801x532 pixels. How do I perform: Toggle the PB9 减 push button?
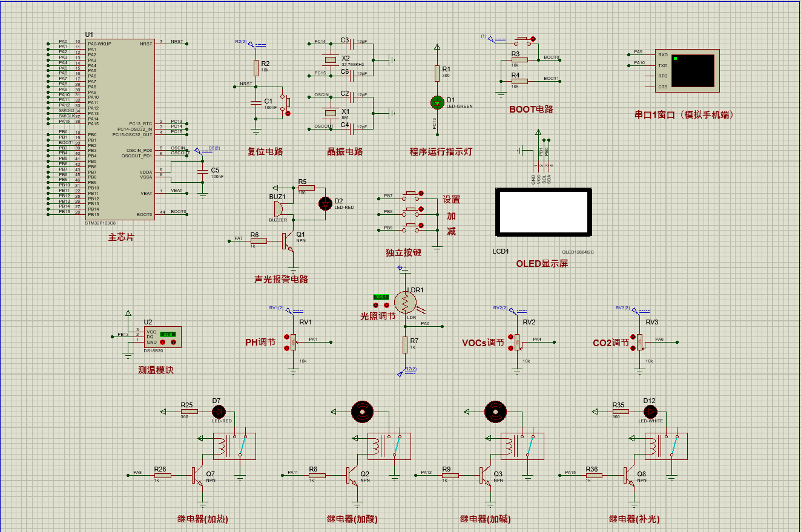point(412,226)
